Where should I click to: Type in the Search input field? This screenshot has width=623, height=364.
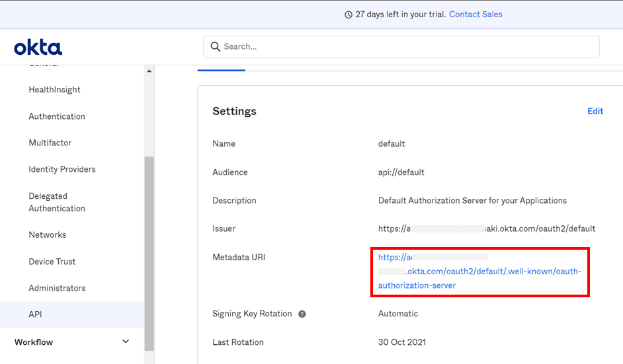click(x=410, y=47)
